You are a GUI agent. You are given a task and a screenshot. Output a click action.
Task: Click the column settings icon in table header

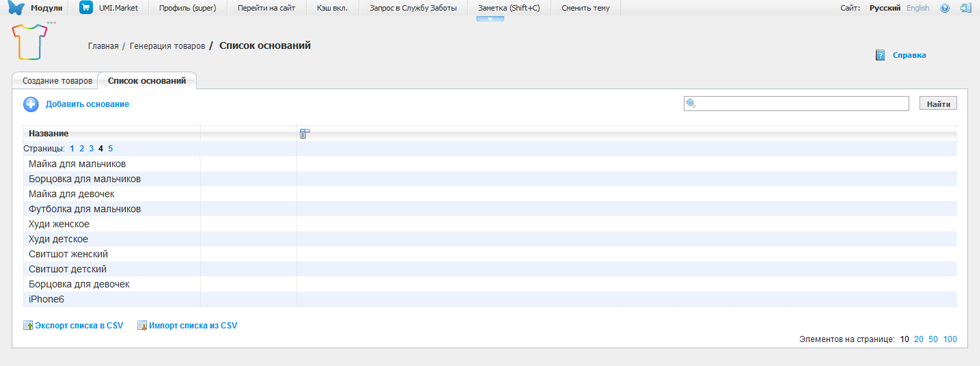[x=304, y=133]
